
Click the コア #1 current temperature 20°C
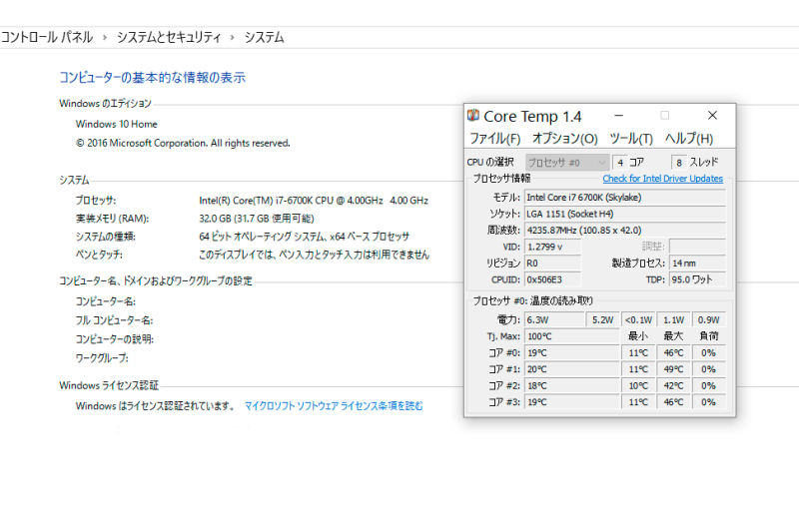[572, 369]
